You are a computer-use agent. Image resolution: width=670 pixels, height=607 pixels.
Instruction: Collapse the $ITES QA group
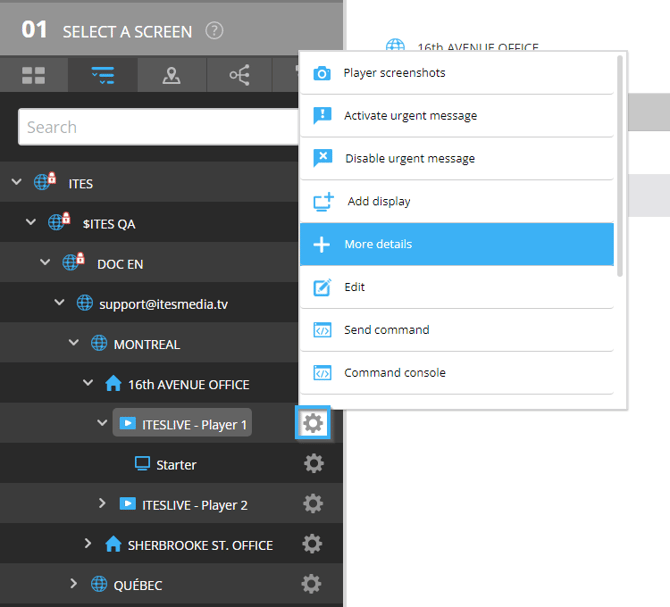[x=31, y=222]
